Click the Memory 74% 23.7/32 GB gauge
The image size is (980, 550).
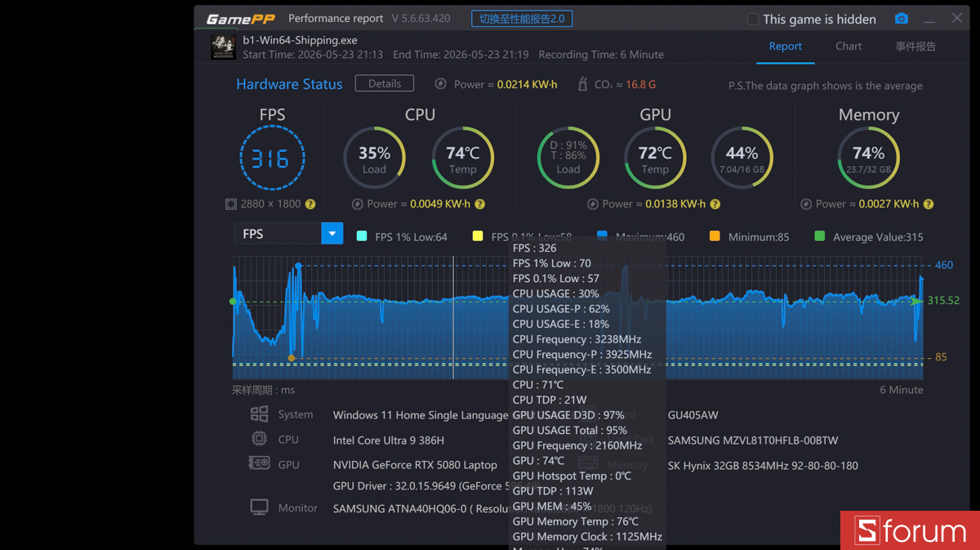(868, 159)
